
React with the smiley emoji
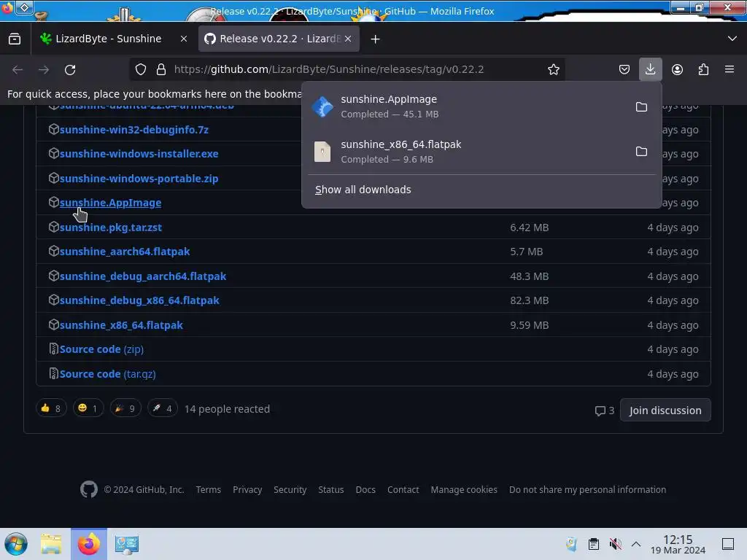click(x=88, y=408)
